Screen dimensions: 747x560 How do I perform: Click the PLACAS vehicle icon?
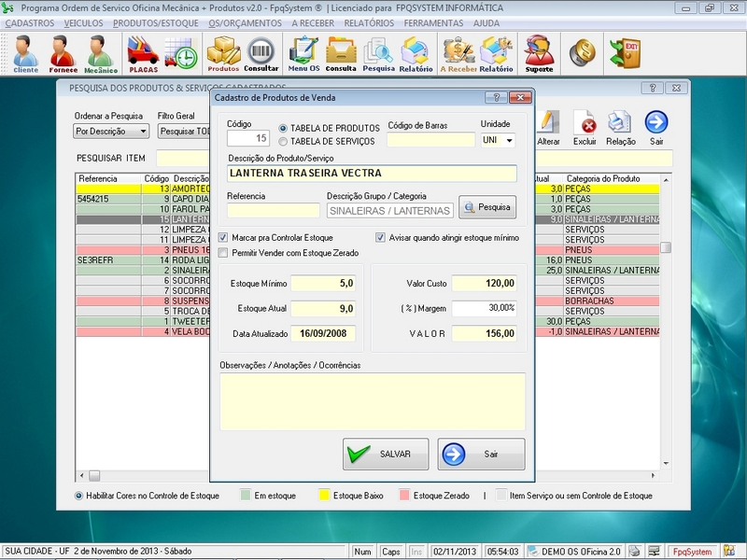[143, 54]
